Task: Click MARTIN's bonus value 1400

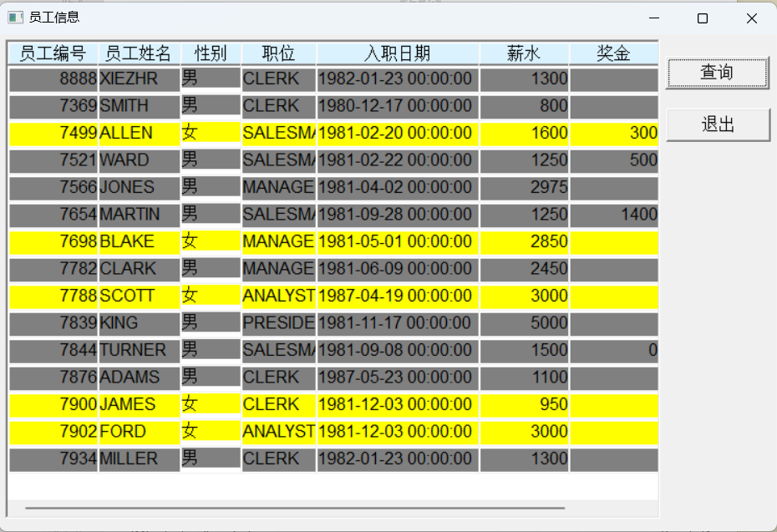Action: click(x=614, y=215)
